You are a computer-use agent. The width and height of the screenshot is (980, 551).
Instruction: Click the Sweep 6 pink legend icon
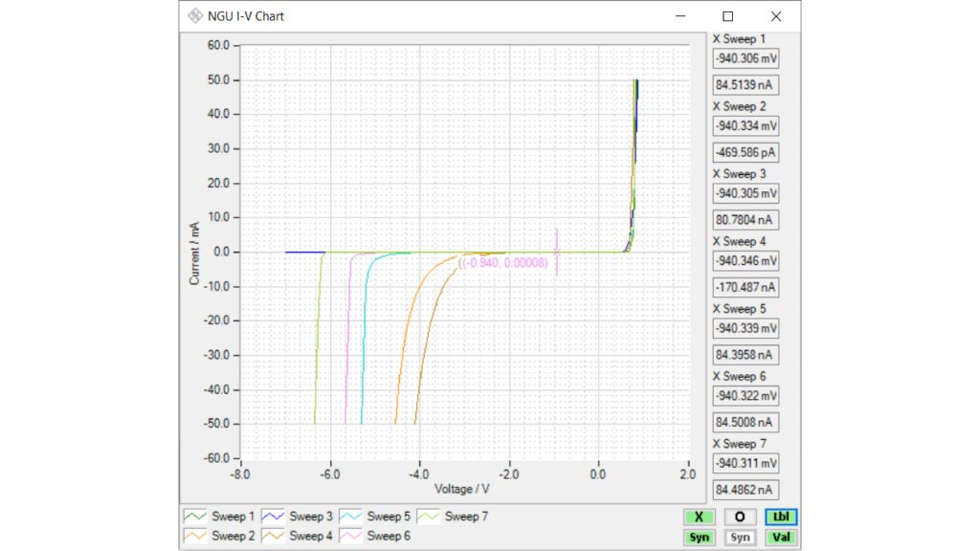350,536
